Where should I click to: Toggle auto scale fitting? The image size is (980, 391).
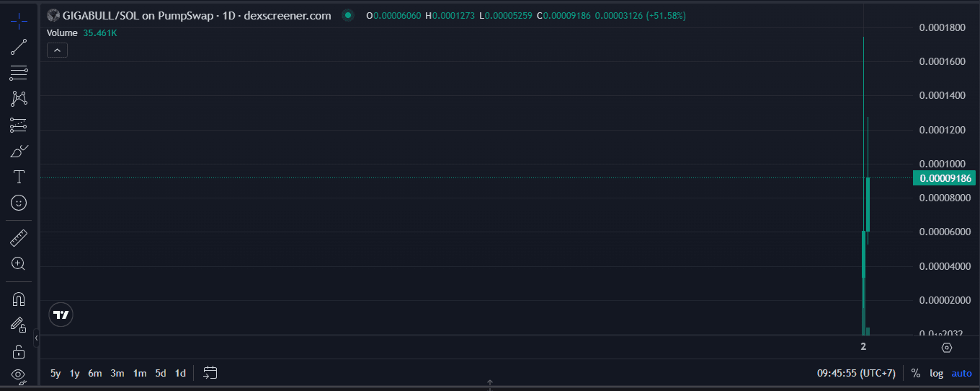coord(961,373)
